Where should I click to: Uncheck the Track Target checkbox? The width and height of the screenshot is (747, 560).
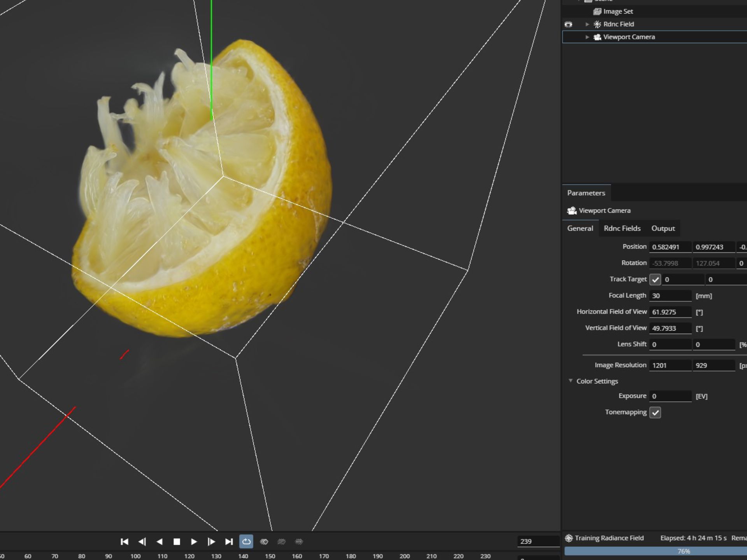[x=655, y=279]
